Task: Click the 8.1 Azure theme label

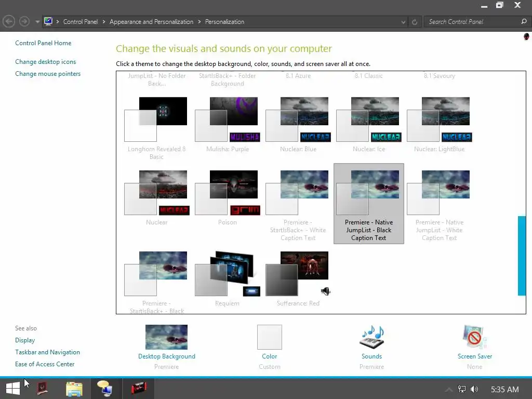Action: (298, 76)
